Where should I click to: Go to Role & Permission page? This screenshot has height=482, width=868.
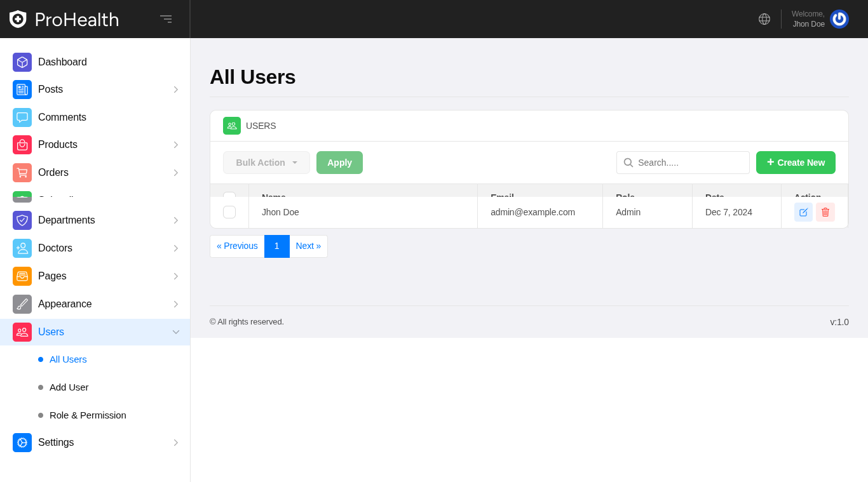click(88, 415)
